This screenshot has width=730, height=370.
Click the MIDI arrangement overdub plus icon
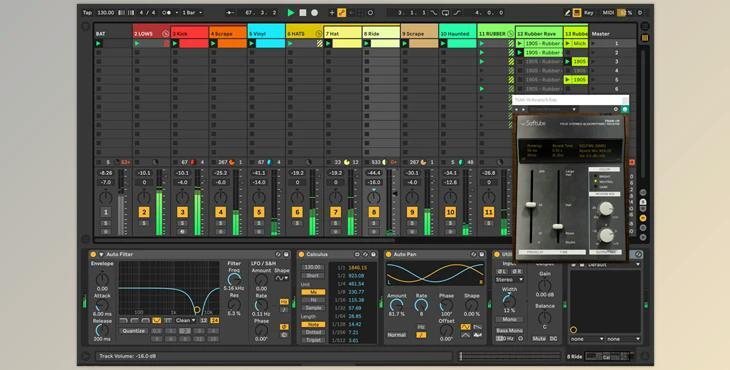click(x=332, y=13)
